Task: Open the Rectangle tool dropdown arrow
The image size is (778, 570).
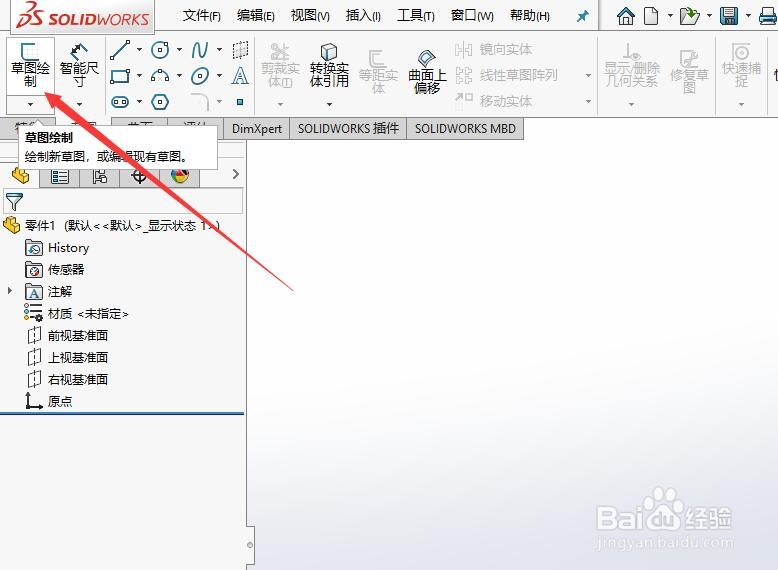Action: pyautogui.click(x=139, y=76)
